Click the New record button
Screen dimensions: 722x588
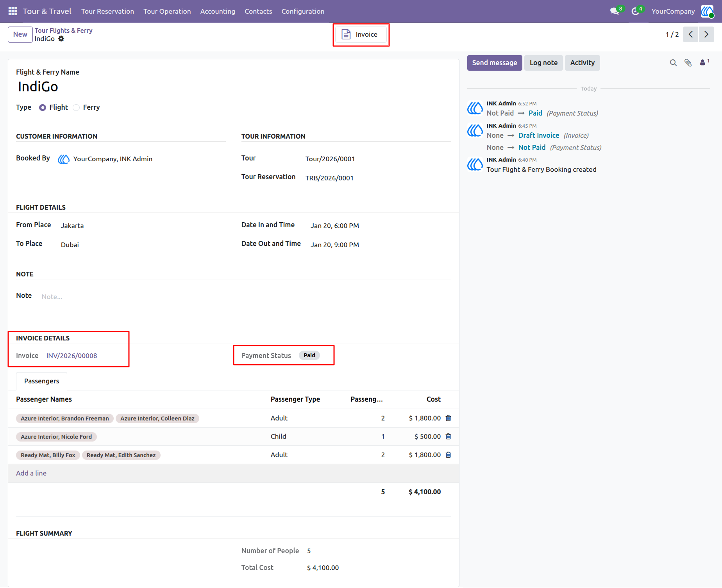[x=20, y=34]
